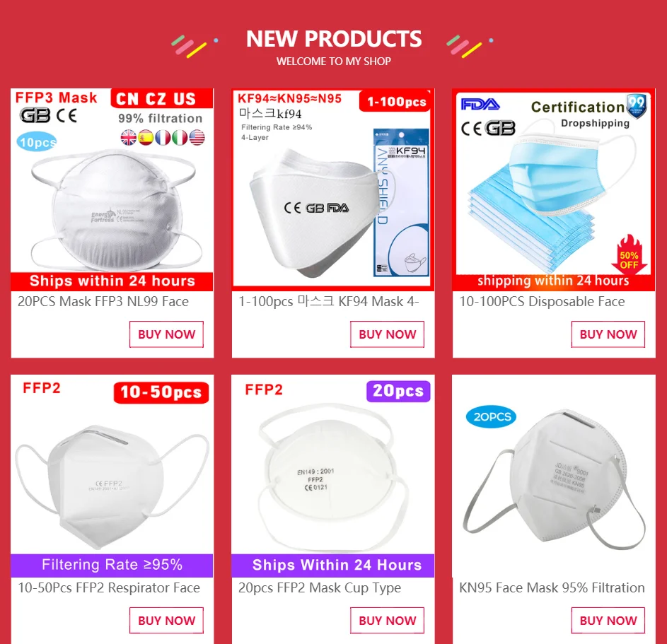The width and height of the screenshot is (667, 644).
Task: Open the FFP2 20pcs cup mask image
Action: click(x=333, y=476)
